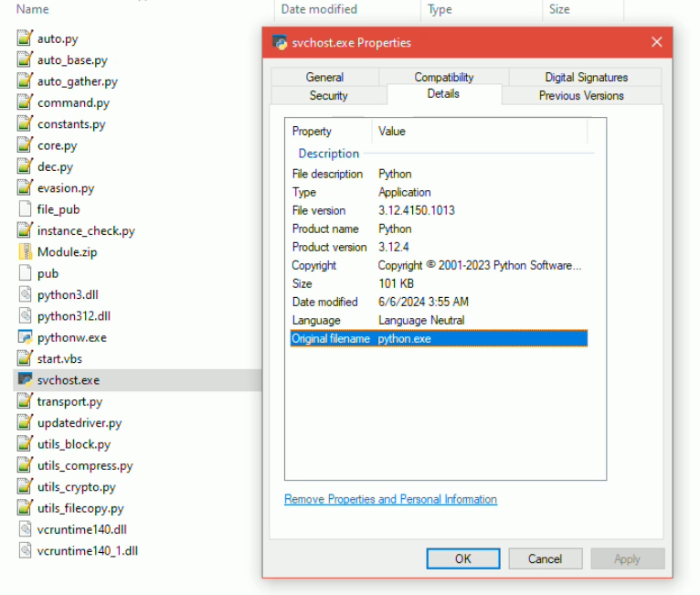
Task: Click the vcruntime140.dll library icon
Action: click(26, 529)
